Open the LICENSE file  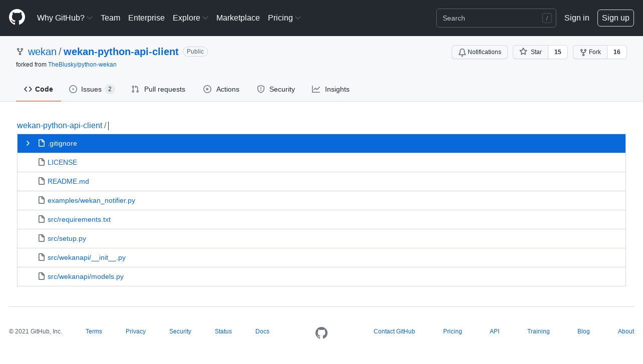(x=62, y=163)
